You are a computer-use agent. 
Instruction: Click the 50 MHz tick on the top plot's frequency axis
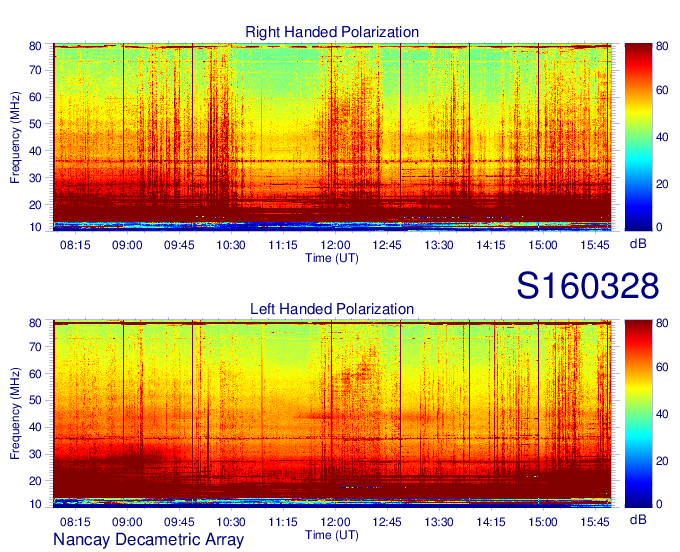click(x=35, y=124)
